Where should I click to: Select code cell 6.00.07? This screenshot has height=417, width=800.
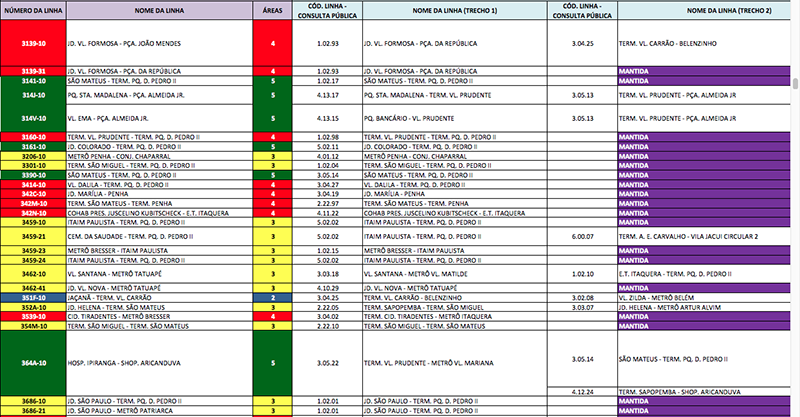click(582, 237)
